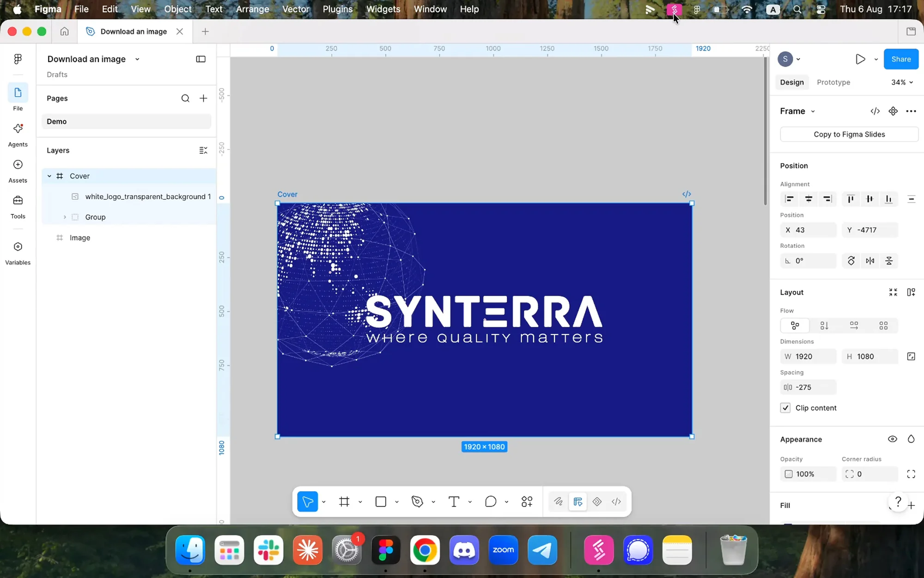The height and width of the screenshot is (578, 924).
Task: Add a new page with plus icon
Action: click(203, 98)
